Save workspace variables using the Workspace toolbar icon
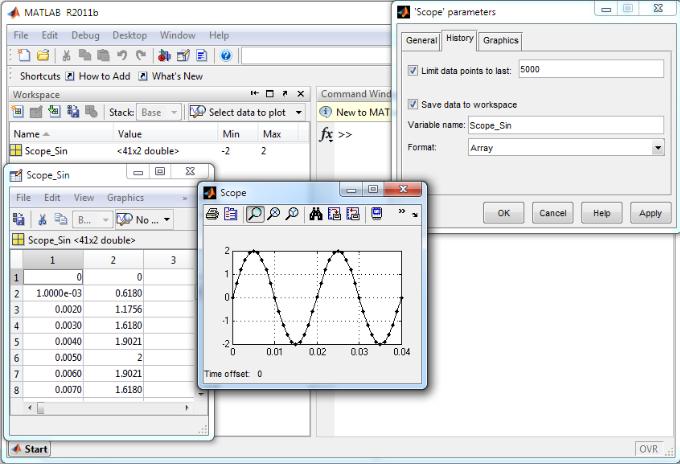 point(73,112)
